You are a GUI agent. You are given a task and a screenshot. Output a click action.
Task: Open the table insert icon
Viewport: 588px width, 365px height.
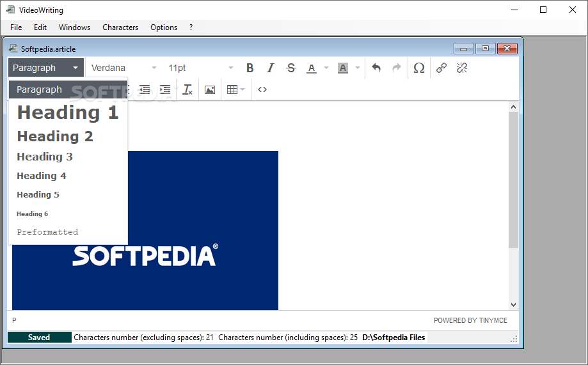click(x=232, y=89)
